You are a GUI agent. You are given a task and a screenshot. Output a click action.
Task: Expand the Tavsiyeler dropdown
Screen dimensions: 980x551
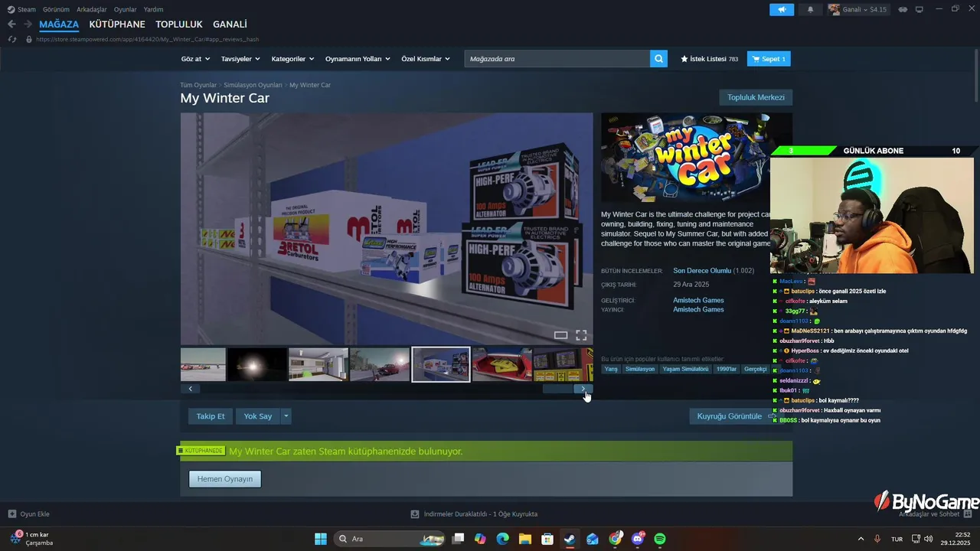[x=240, y=59]
